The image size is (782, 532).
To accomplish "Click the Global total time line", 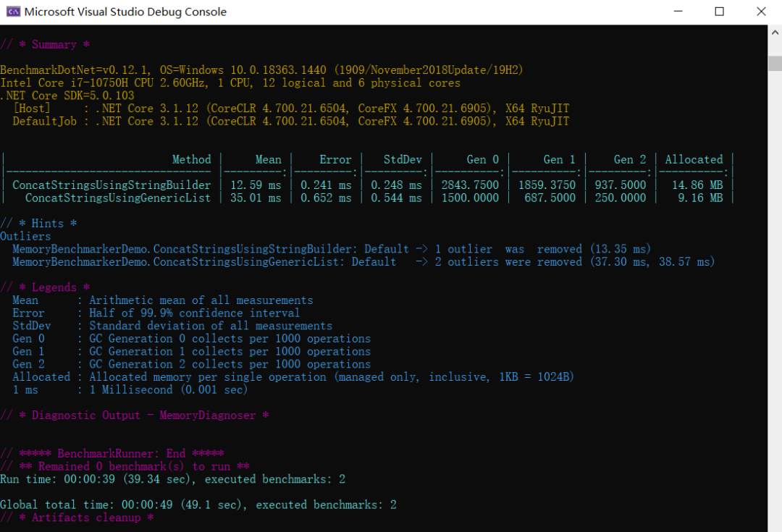I will pos(200,504).
